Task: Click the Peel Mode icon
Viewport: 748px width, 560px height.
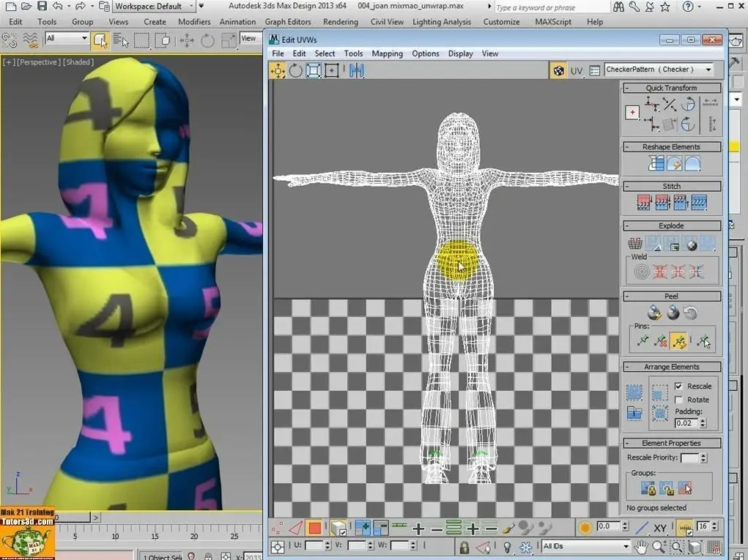Action: (x=673, y=312)
